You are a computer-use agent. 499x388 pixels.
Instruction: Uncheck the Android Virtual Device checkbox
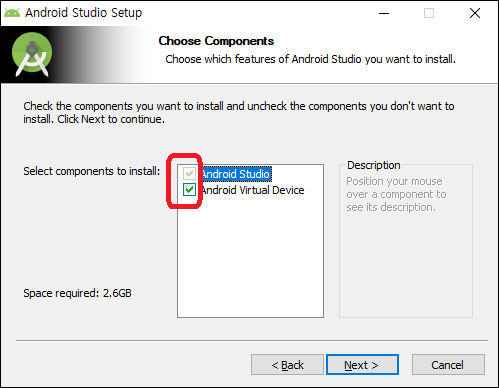(x=189, y=190)
